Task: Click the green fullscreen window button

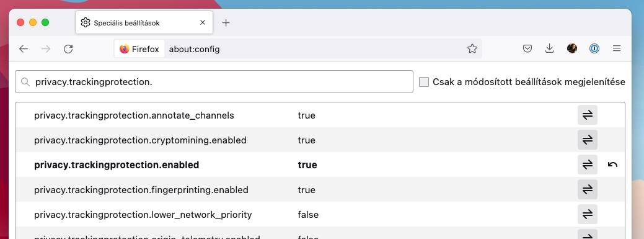Action: click(45, 22)
